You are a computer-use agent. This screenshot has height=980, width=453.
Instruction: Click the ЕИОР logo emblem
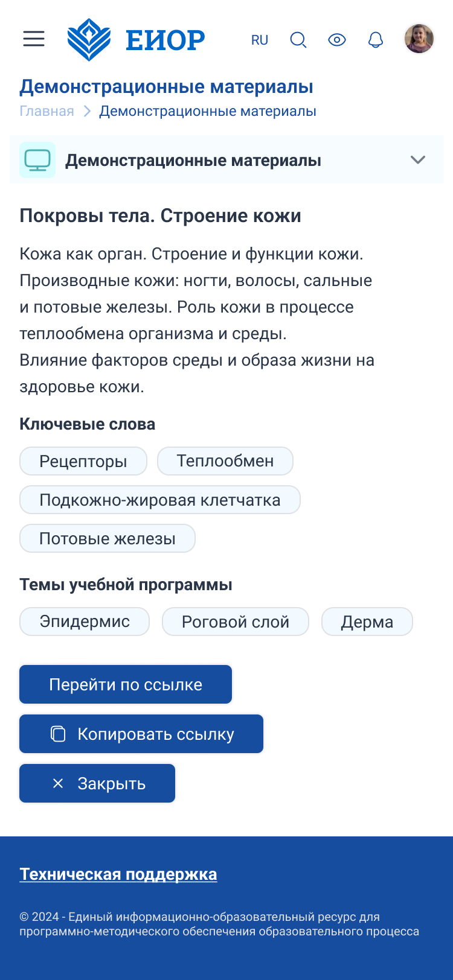tap(89, 40)
